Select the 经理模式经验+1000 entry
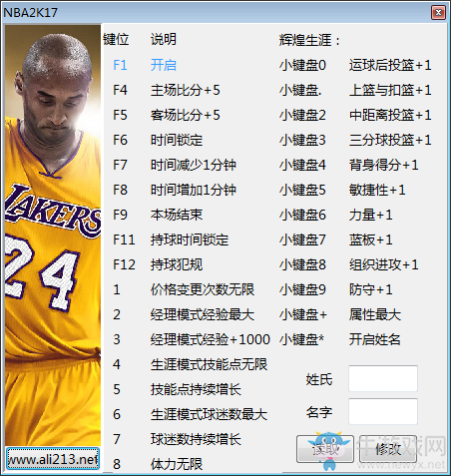The height and width of the screenshot is (476, 451). click(x=211, y=339)
